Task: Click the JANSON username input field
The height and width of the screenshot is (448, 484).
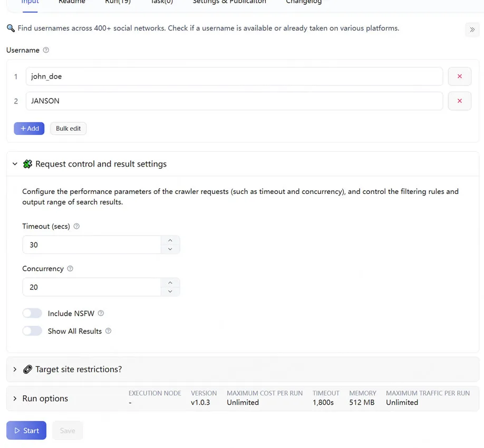Action: pos(234,101)
